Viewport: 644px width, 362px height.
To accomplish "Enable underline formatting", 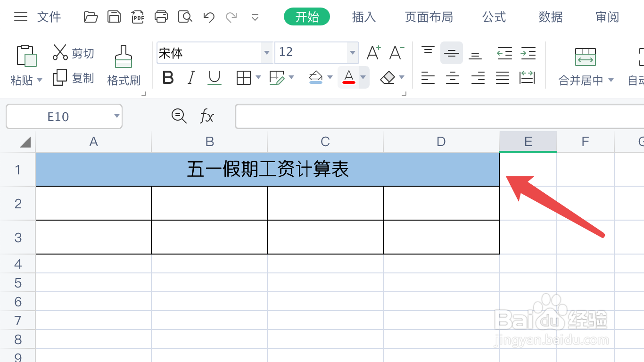I will pyautogui.click(x=214, y=78).
